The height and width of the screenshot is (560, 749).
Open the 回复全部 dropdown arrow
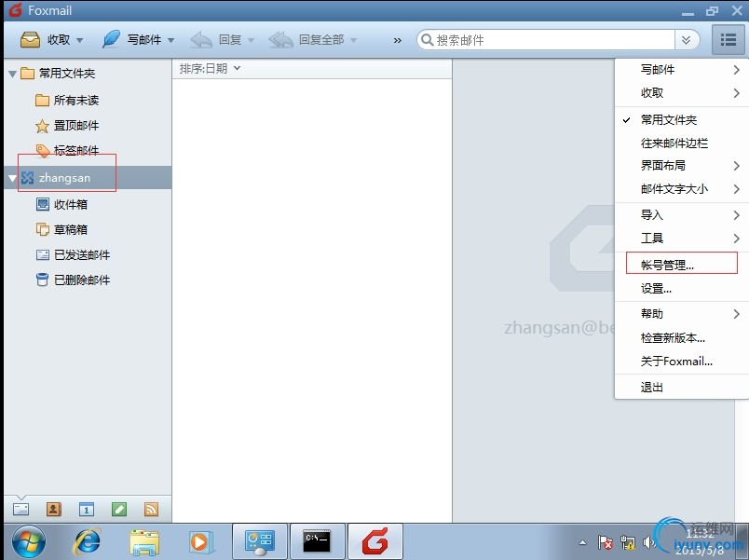pos(353,41)
